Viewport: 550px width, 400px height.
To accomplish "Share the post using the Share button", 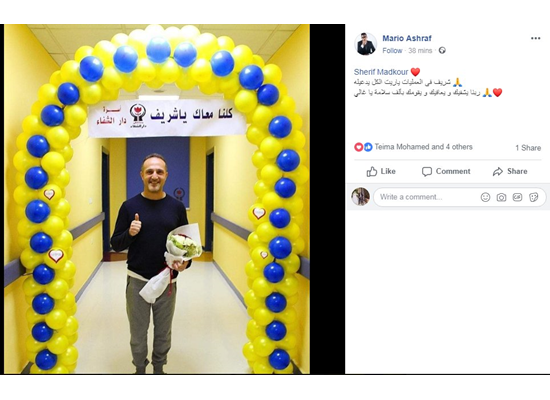I will tap(510, 172).
